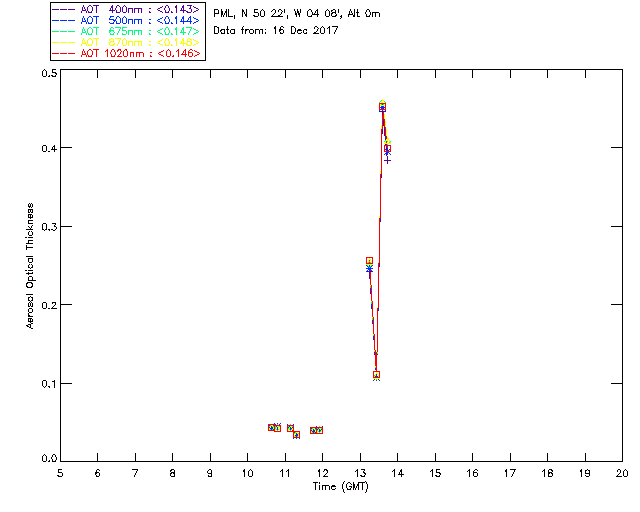Click the x-axis tick label 17

coord(510,474)
